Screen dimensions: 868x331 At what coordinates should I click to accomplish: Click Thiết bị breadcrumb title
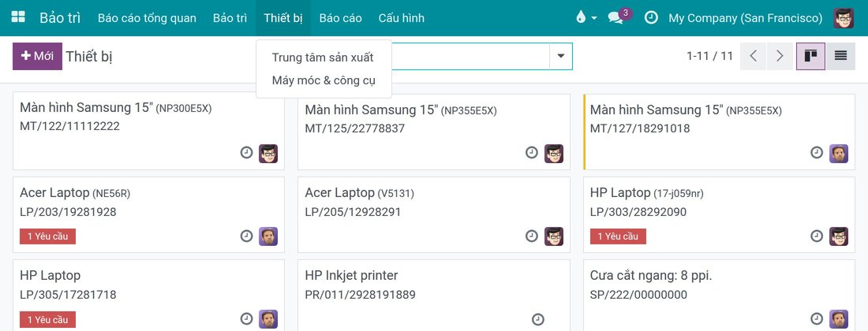pos(89,57)
